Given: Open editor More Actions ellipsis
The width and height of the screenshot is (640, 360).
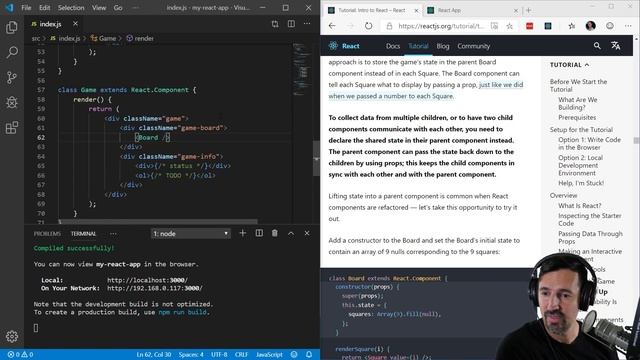Looking at the screenshot, I should (307, 24).
